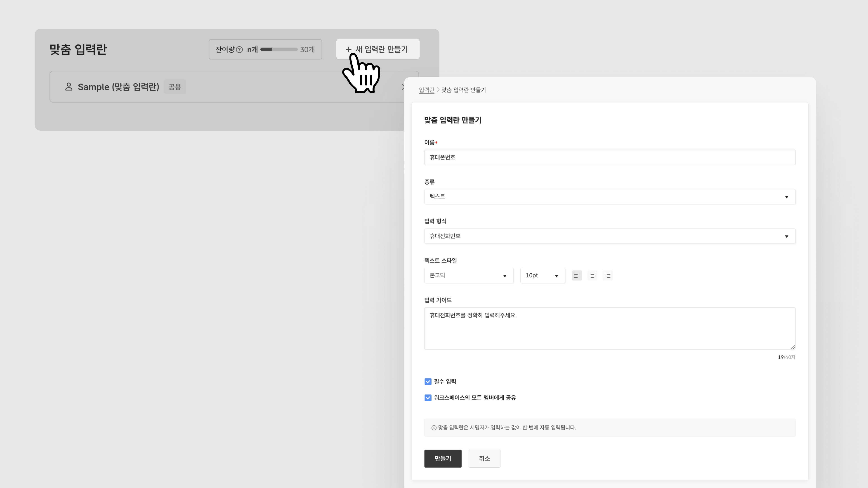Toggle 워크스페이스의 모든 멤버에게 공유 checkbox
This screenshot has width=868, height=488.
(x=428, y=398)
